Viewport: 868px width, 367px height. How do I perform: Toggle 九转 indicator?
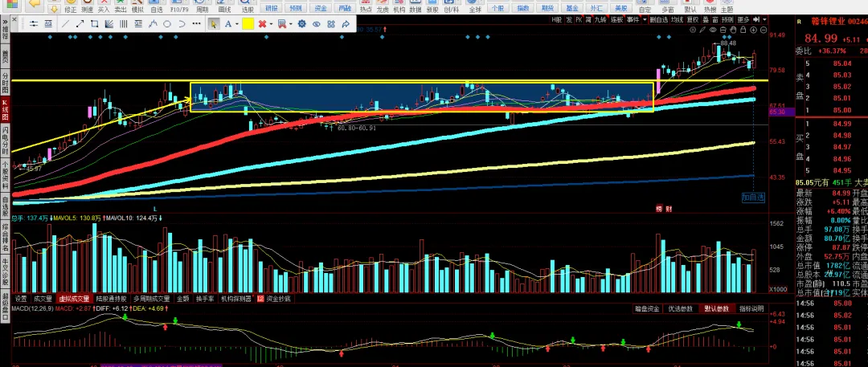point(600,20)
